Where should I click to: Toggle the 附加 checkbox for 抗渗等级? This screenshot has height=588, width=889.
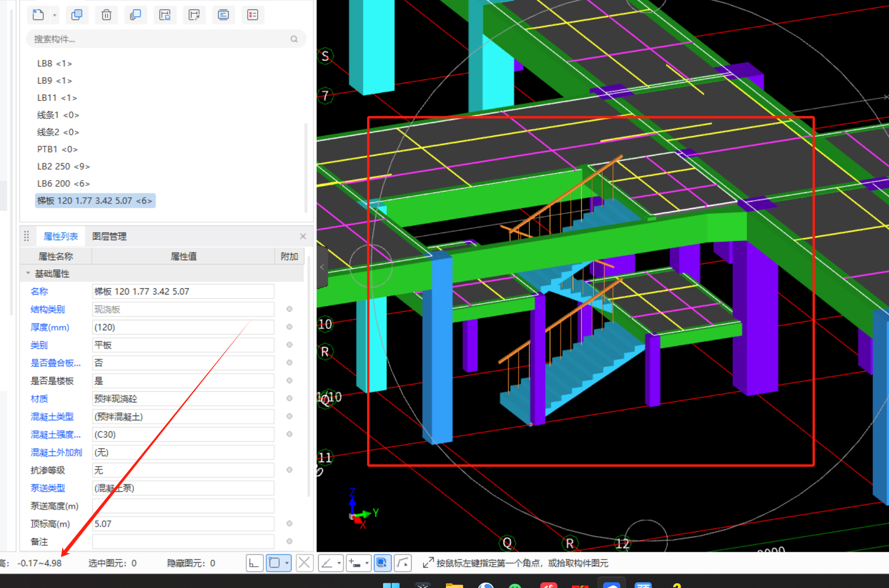289,470
